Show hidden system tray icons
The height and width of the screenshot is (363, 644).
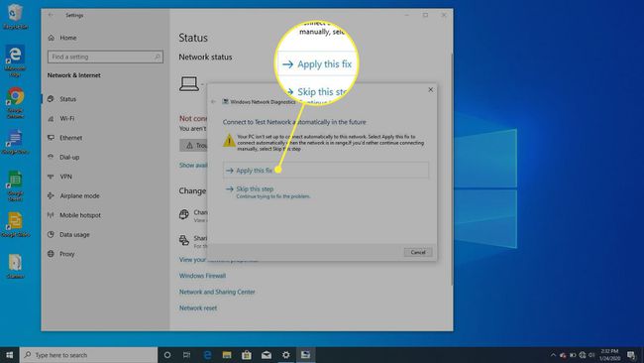click(553, 355)
